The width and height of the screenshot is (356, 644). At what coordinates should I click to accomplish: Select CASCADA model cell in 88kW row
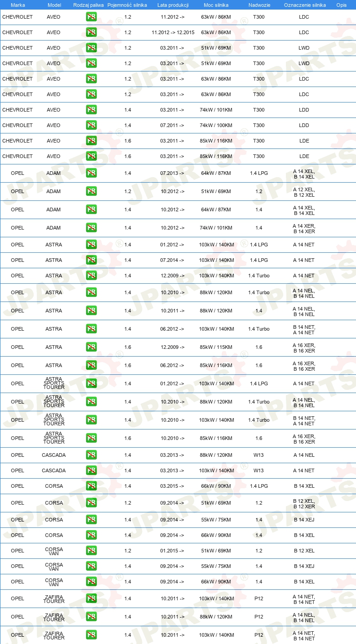54,455
